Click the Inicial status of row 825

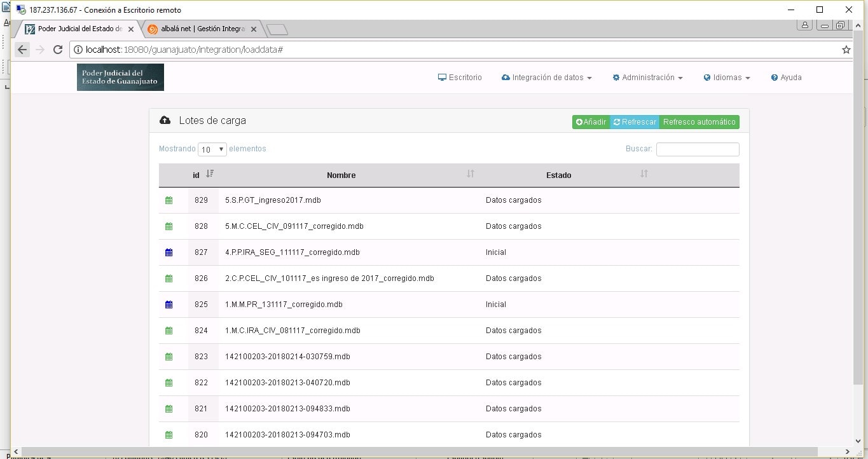click(x=496, y=305)
